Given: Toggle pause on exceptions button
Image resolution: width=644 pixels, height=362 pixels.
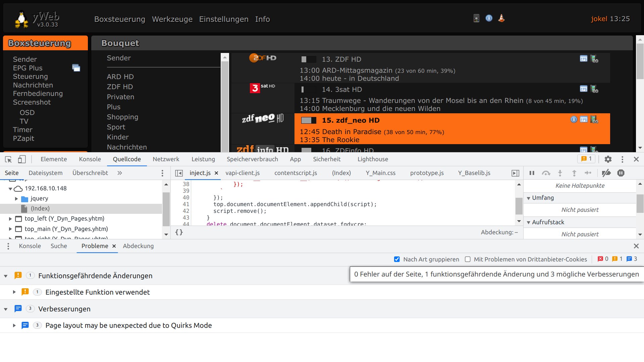Looking at the screenshot, I should pos(621,173).
